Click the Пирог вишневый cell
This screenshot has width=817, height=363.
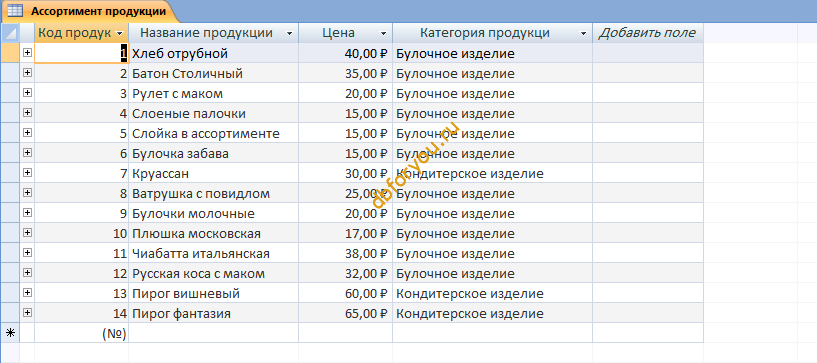pyautogui.click(x=214, y=293)
